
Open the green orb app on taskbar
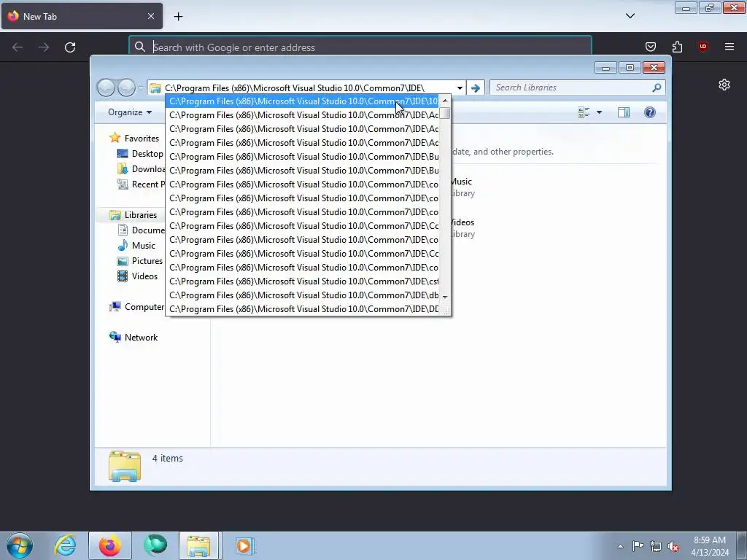pyautogui.click(x=155, y=545)
